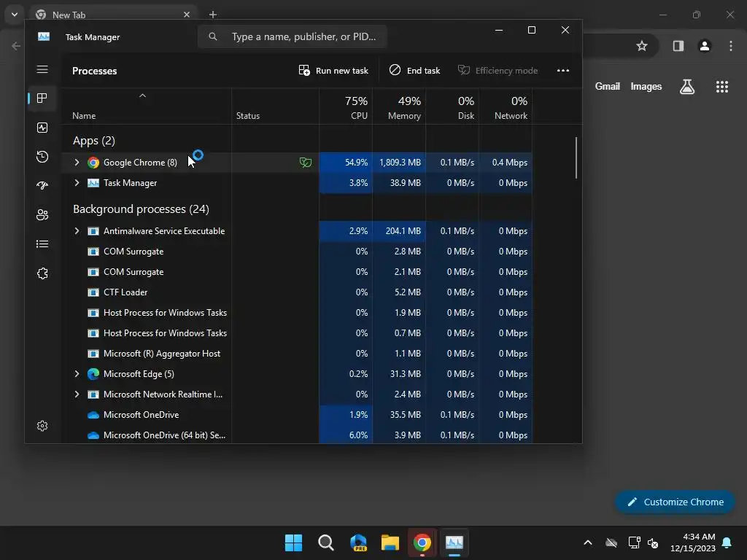Select the Processes sidebar icon
747x560 pixels.
42,98
